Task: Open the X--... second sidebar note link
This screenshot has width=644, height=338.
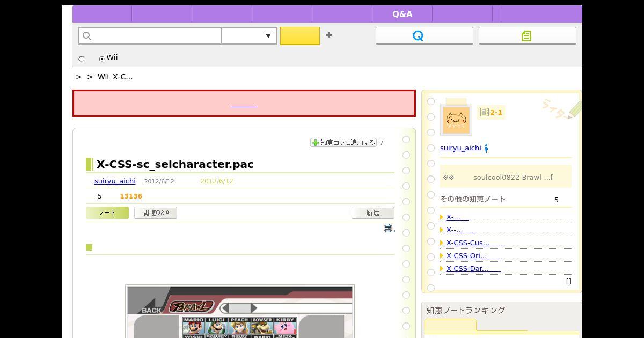Action: (462, 230)
